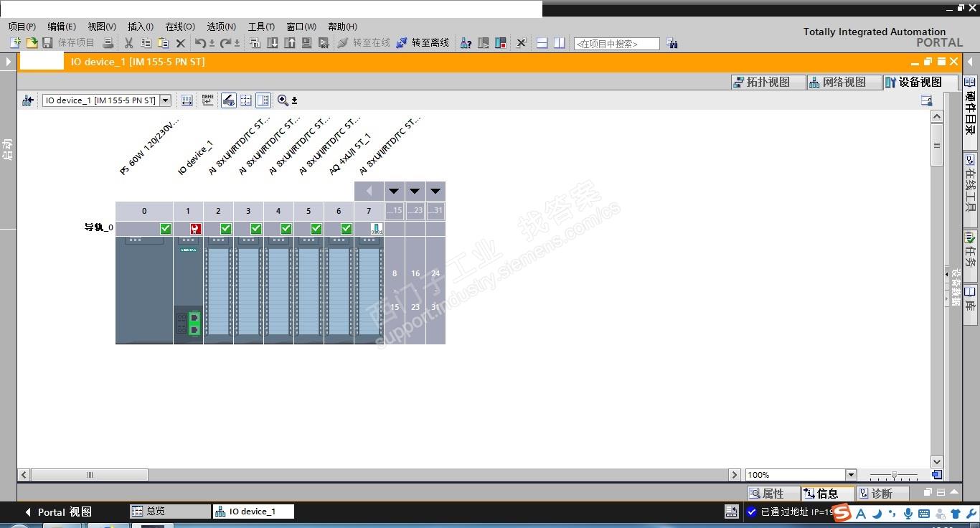Open the 项目(P) menu
The height and width of the screenshot is (528, 980).
pyautogui.click(x=22, y=27)
